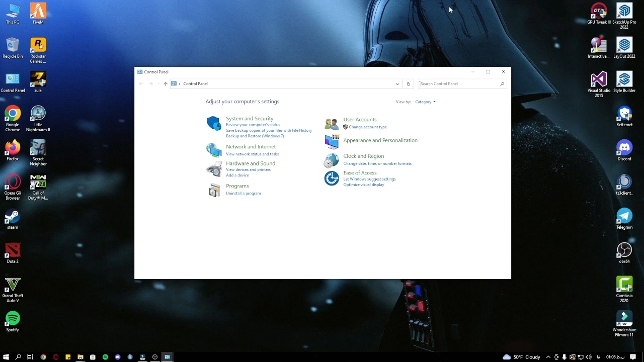Screen dimensions: 644x362
Task: Click the Search Control Panel field
Action: [x=458, y=84]
